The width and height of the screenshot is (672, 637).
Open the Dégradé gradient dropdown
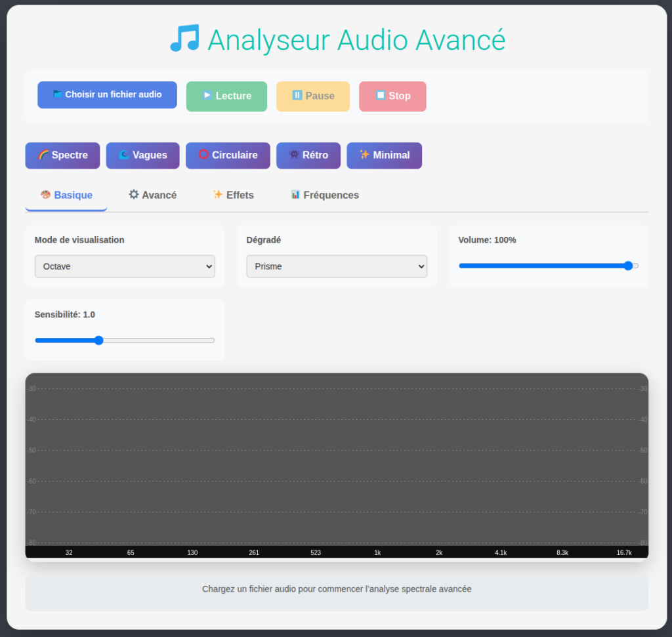[x=337, y=266]
